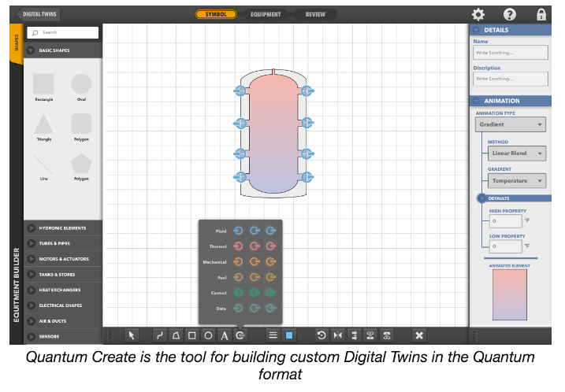Pick the Line basic shape

click(43, 165)
